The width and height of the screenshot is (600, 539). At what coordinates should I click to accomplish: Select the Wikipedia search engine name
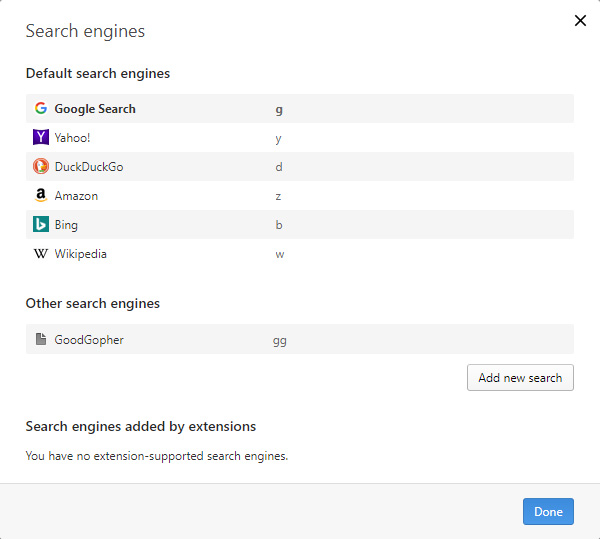pos(81,254)
